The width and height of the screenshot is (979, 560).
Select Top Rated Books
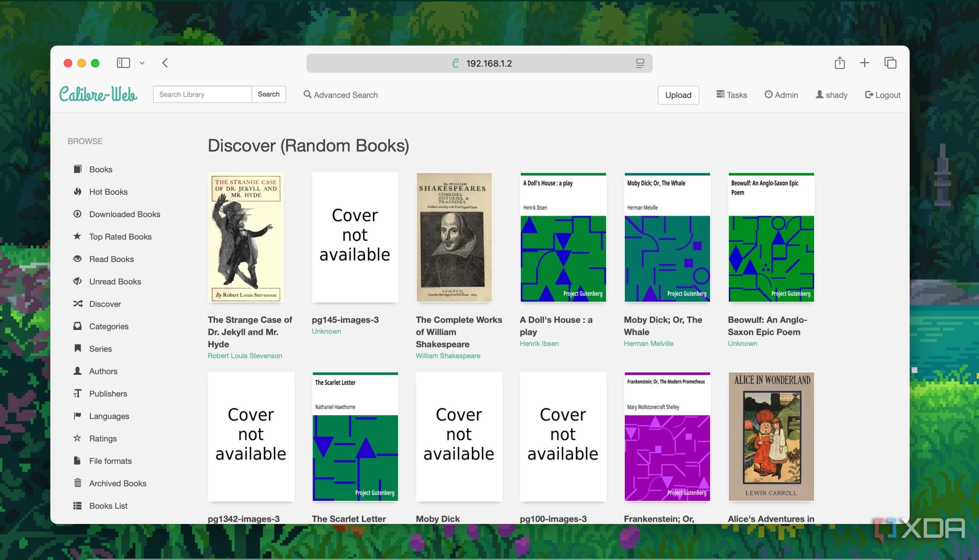pyautogui.click(x=120, y=236)
